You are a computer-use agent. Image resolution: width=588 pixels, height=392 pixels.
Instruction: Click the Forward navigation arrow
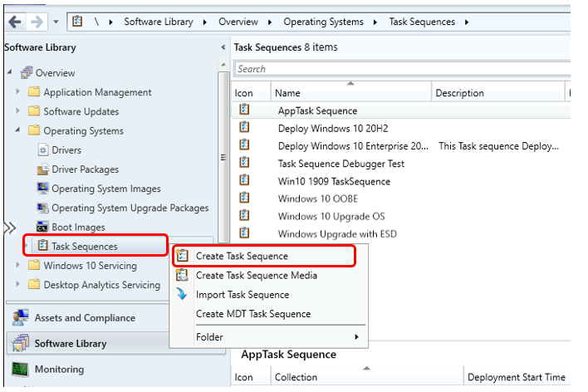click(x=37, y=22)
